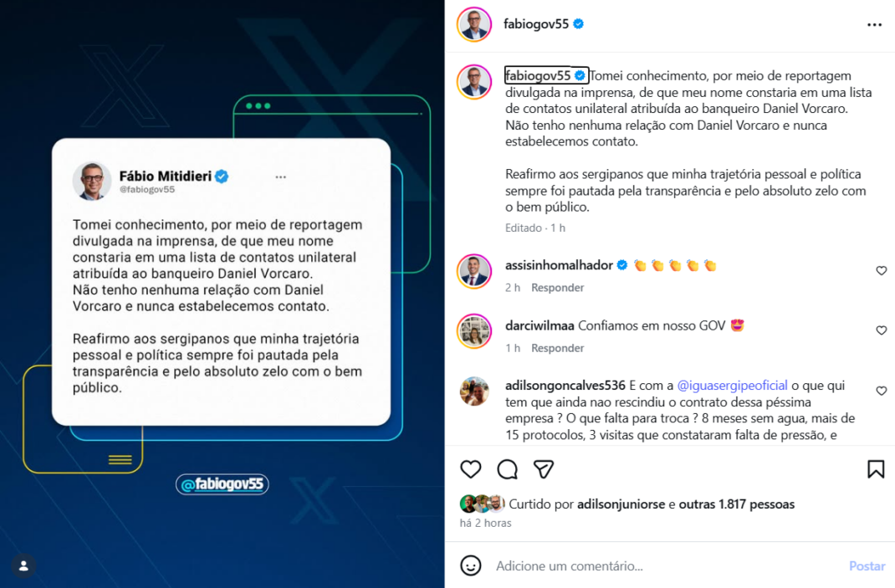Screen dimensions: 895x588
Task: Open the @iguasergipeoficial mention link
Action: (x=733, y=386)
